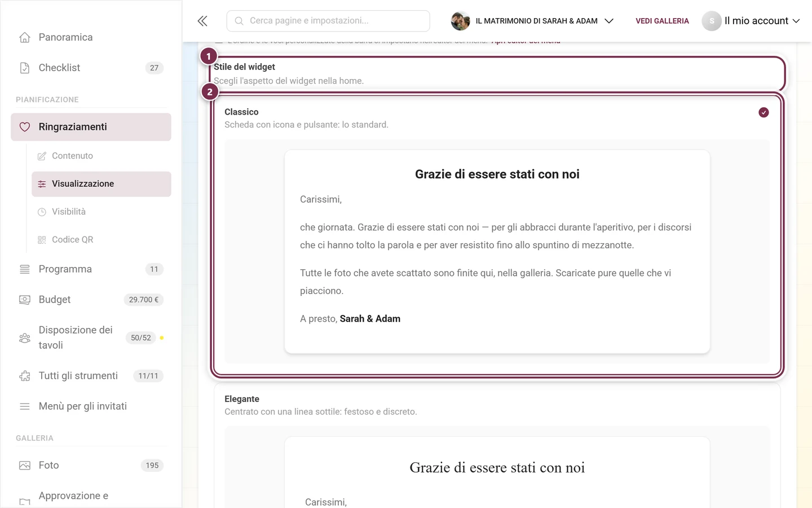
Task: Click the Elegante preview serif heading
Action: click(497, 467)
